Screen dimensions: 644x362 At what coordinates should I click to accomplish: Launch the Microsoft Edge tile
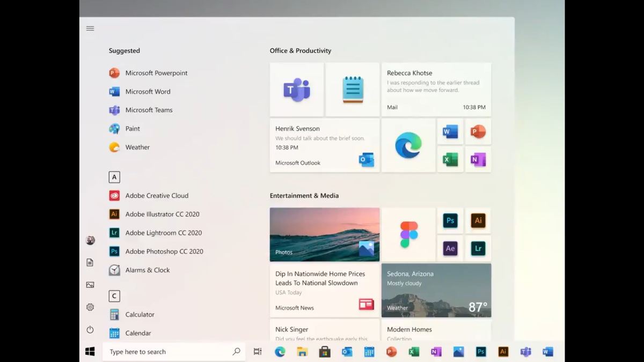tap(408, 145)
